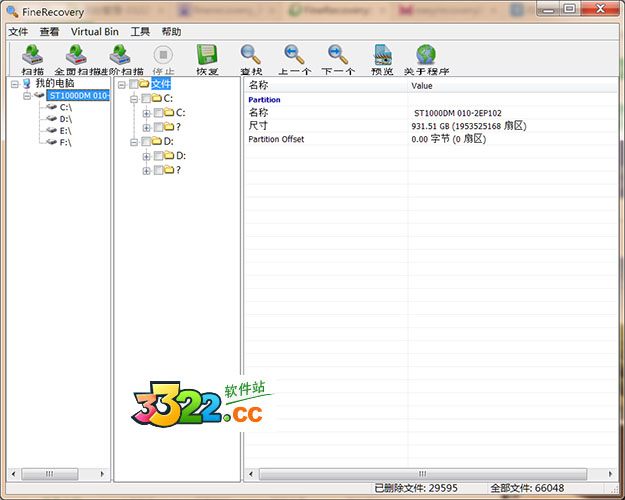Expand the nested D: subfolder

click(x=146, y=156)
